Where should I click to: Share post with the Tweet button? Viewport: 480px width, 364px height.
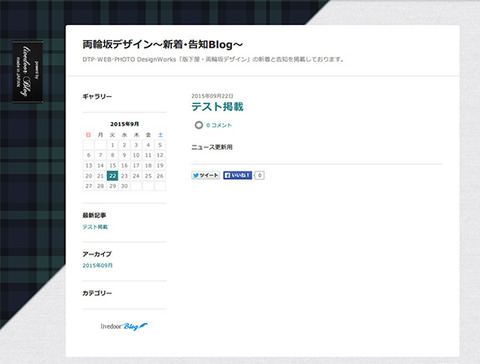pos(206,175)
